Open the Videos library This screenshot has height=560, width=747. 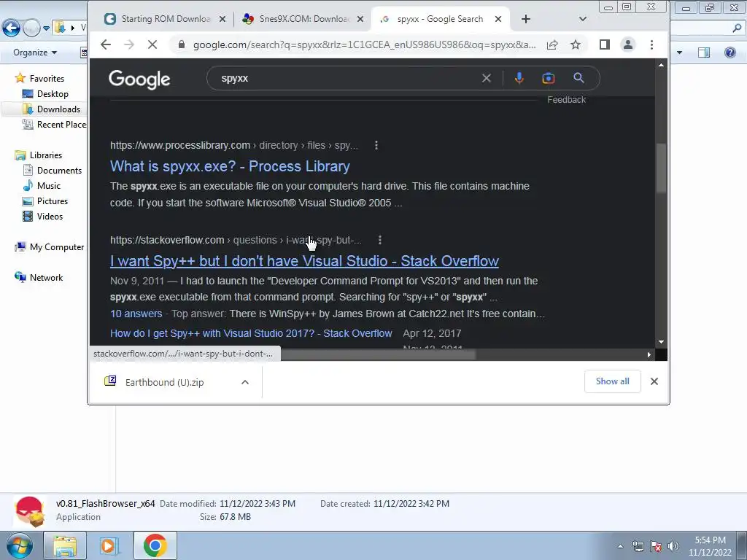(50, 216)
